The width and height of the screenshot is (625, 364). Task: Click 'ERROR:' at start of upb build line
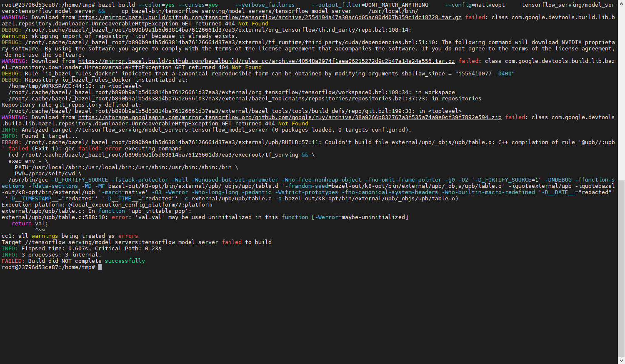(12, 142)
